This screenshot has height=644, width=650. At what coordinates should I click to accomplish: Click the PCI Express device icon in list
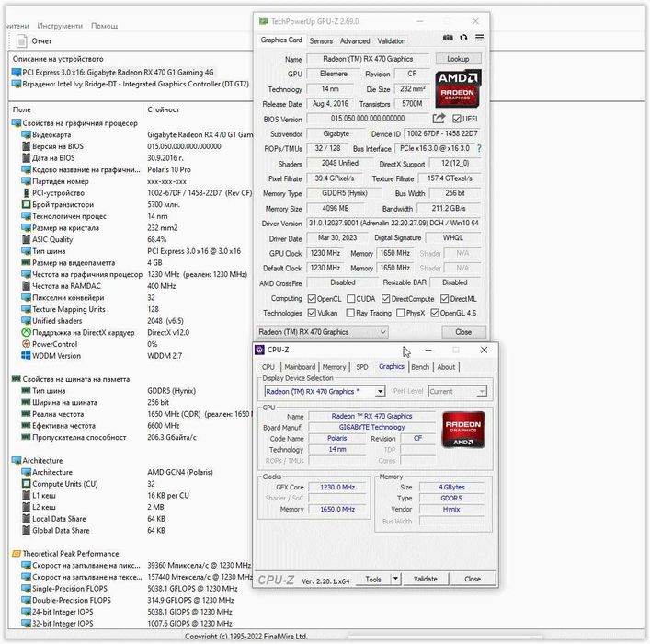click(x=17, y=72)
